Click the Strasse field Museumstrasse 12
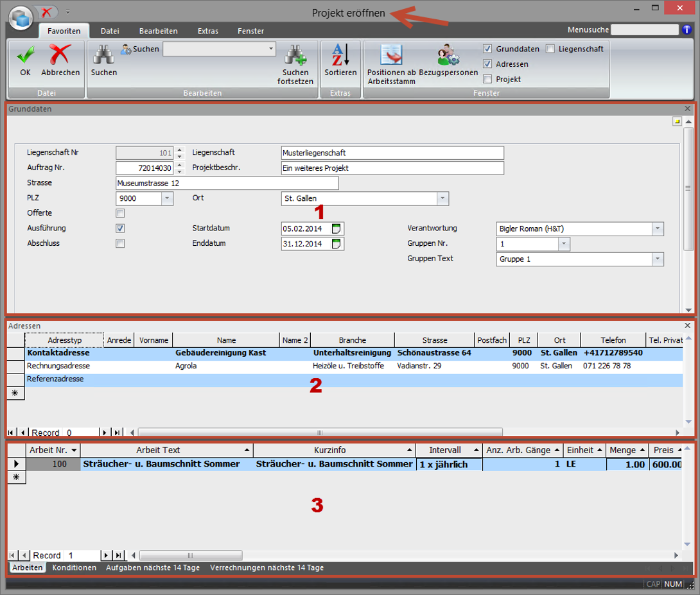The image size is (700, 595). point(227,184)
